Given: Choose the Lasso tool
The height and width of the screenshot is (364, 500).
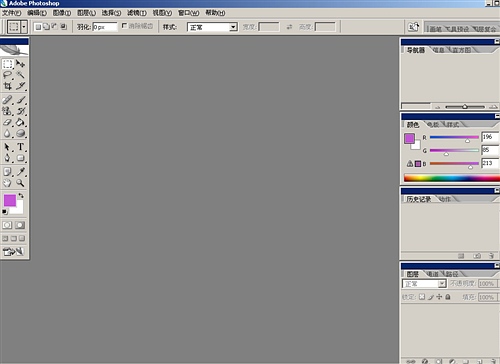Looking at the screenshot, I should (x=8, y=75).
